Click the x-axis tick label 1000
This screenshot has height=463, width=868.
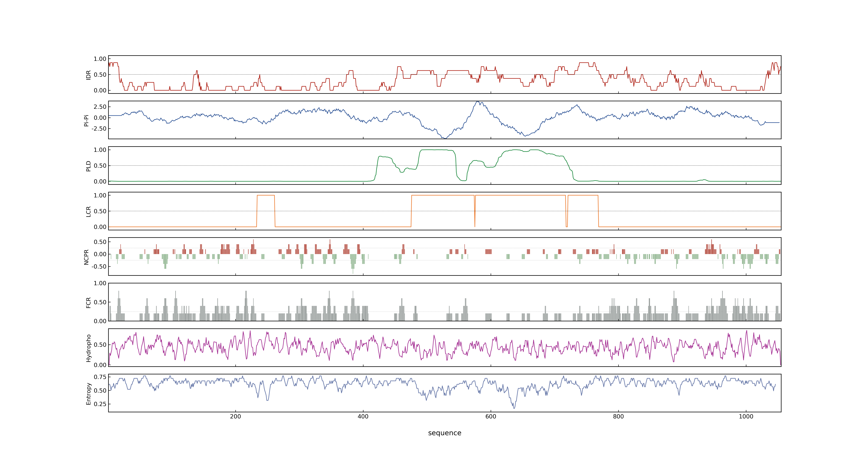pos(746,416)
